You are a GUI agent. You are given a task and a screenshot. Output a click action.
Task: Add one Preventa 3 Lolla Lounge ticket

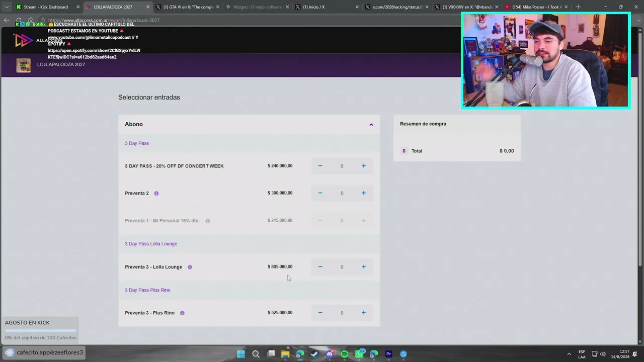(x=363, y=267)
